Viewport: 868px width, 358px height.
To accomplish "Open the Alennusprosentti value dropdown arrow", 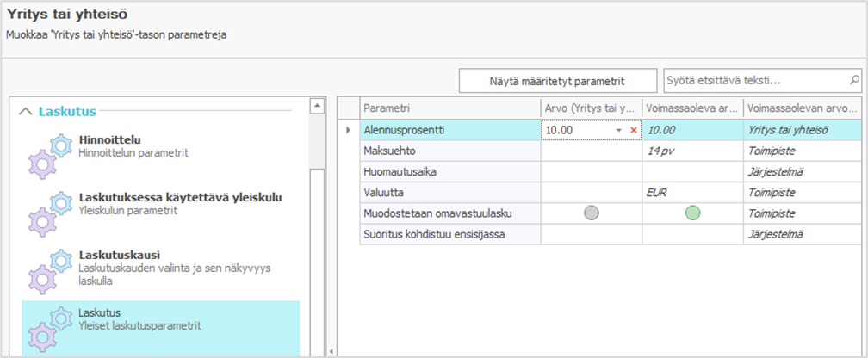I will click(x=618, y=130).
